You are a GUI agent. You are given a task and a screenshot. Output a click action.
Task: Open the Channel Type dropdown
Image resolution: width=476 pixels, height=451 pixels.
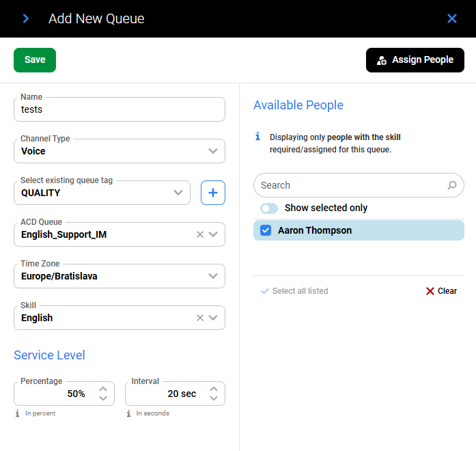(x=213, y=151)
